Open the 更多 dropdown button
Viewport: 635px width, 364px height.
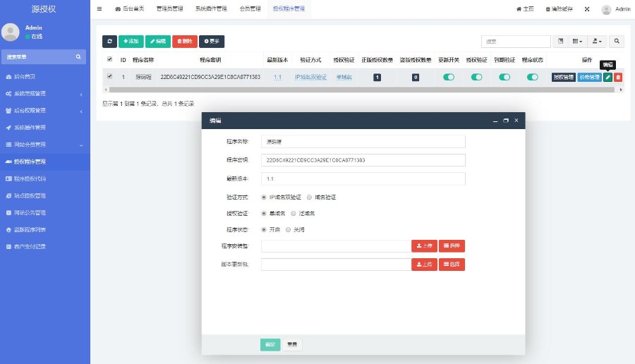click(212, 42)
